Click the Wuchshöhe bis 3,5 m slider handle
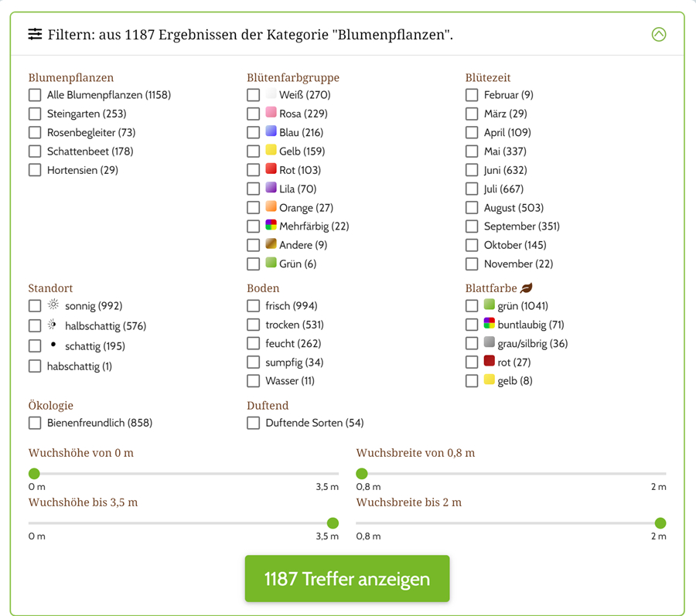The width and height of the screenshot is (696, 616). (333, 523)
